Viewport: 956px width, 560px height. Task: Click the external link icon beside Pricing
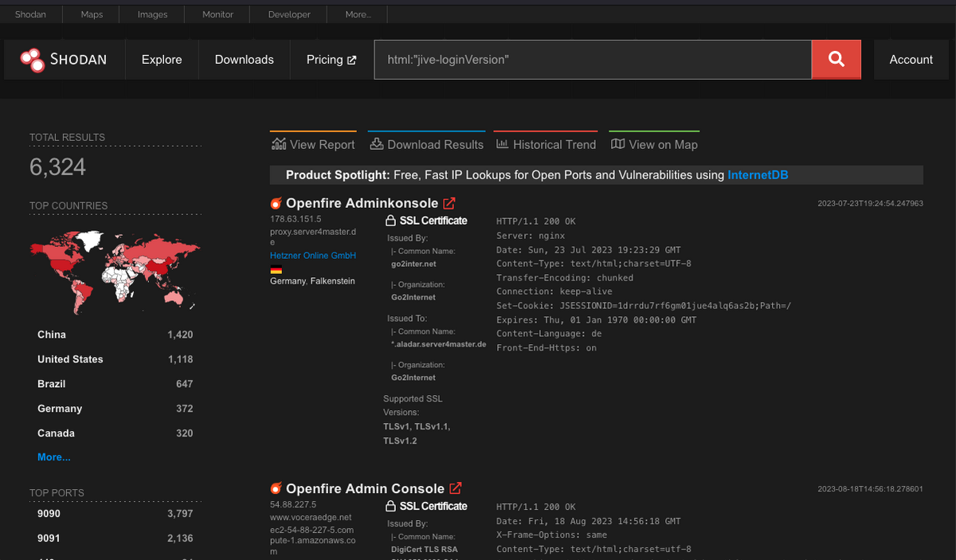click(351, 59)
